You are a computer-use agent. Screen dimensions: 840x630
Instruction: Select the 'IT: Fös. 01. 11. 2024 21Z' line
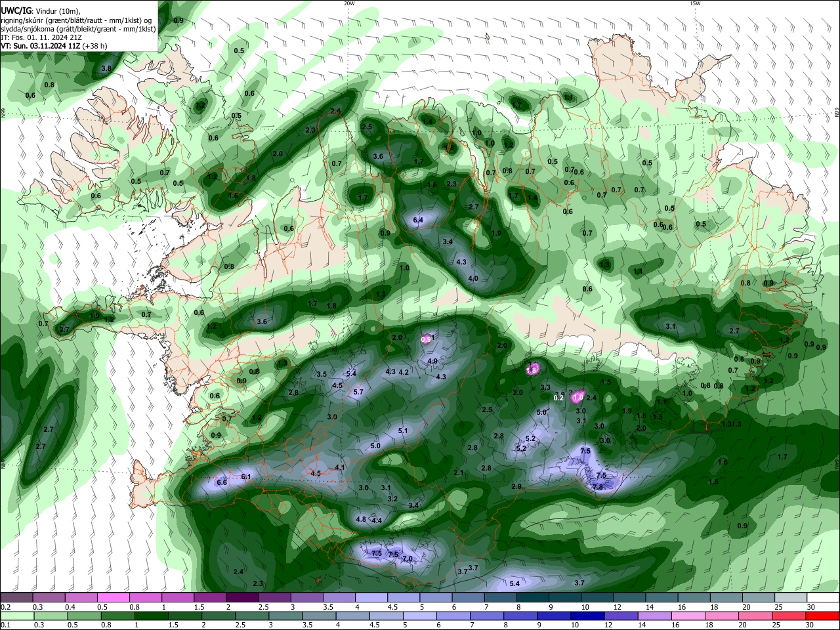(x=41, y=37)
